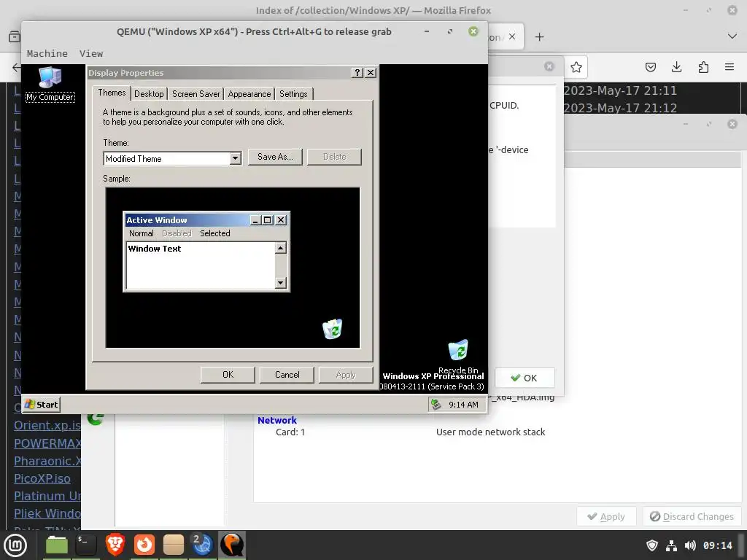The width and height of the screenshot is (747, 560).
Task: Click the globe panel icon with badge 2
Action: click(x=202, y=545)
